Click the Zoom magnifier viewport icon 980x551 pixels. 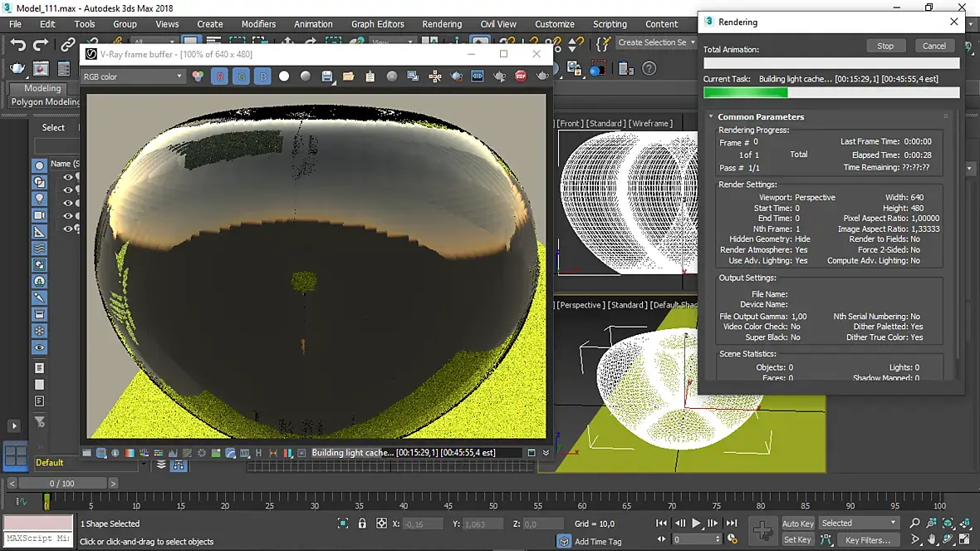click(914, 523)
